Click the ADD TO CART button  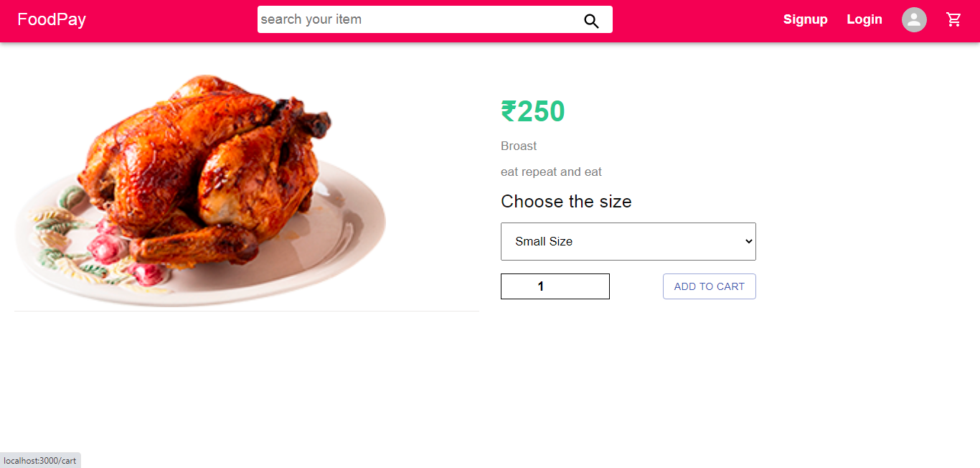pos(709,286)
